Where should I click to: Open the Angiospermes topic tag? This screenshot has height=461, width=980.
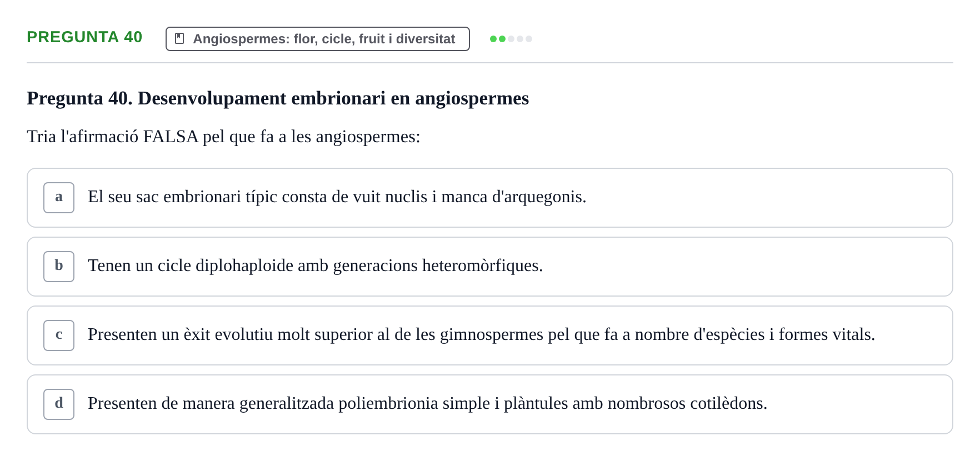click(x=318, y=39)
